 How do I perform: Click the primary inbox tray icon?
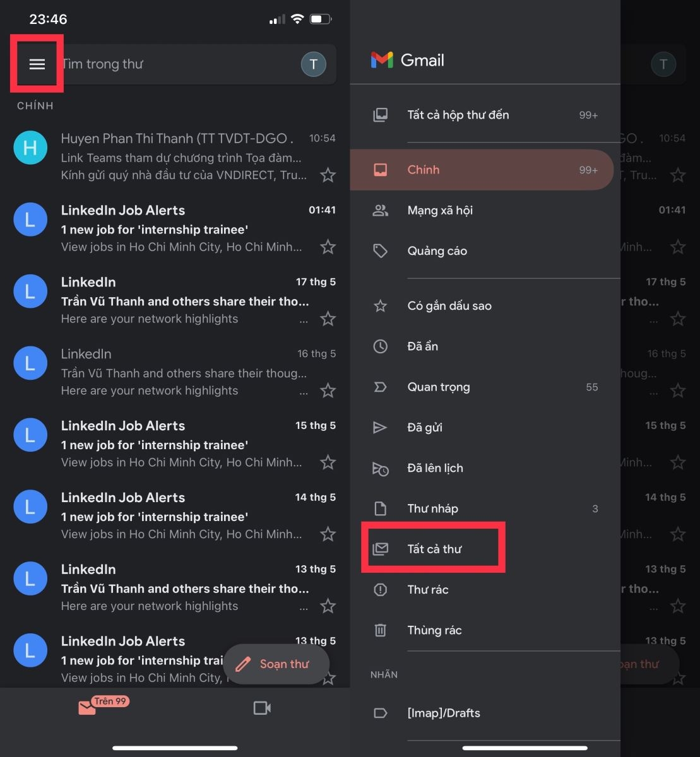(380, 170)
